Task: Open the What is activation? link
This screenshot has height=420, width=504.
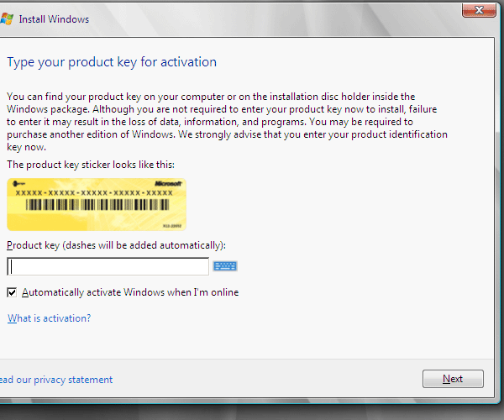Action: pyautogui.click(x=50, y=318)
